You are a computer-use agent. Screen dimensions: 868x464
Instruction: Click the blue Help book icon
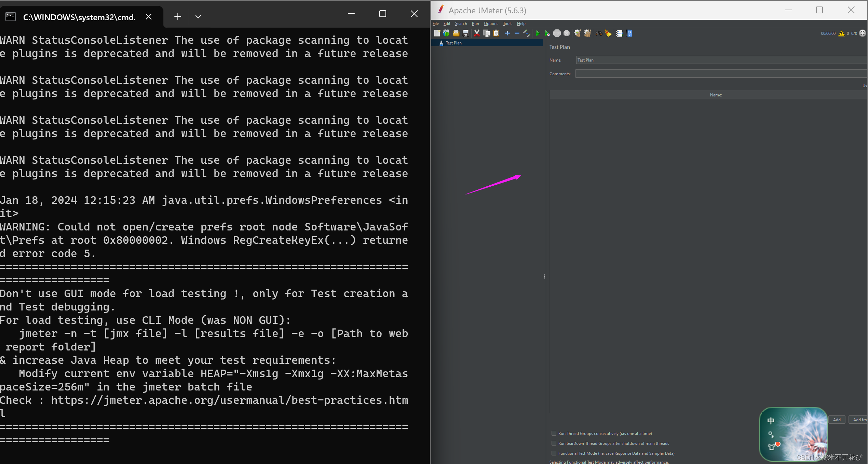click(629, 33)
